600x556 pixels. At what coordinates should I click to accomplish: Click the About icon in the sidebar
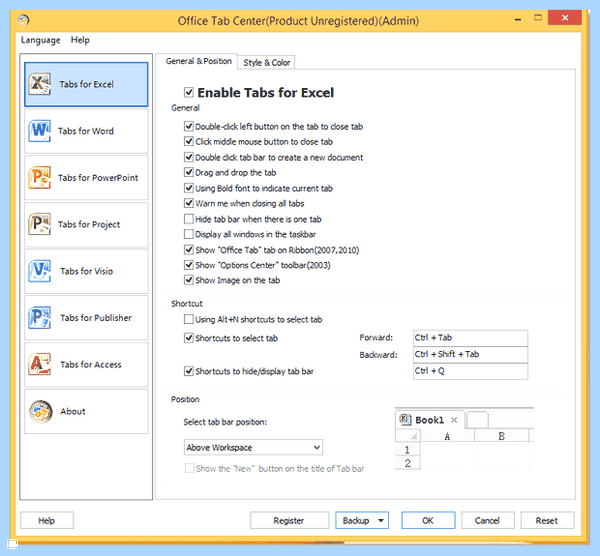41,411
